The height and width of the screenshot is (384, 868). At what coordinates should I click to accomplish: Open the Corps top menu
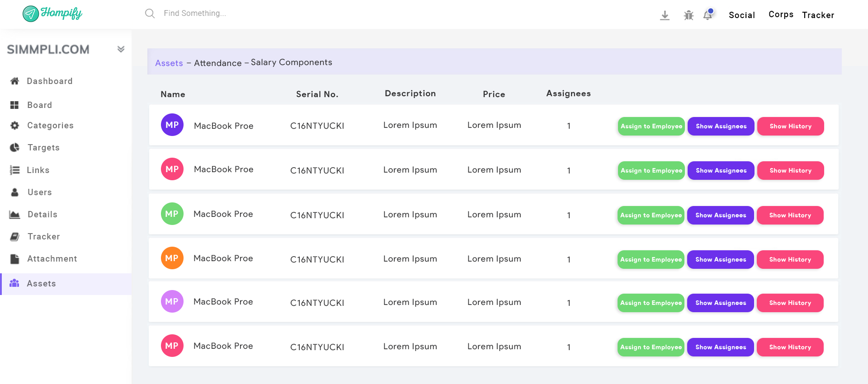pyautogui.click(x=781, y=14)
